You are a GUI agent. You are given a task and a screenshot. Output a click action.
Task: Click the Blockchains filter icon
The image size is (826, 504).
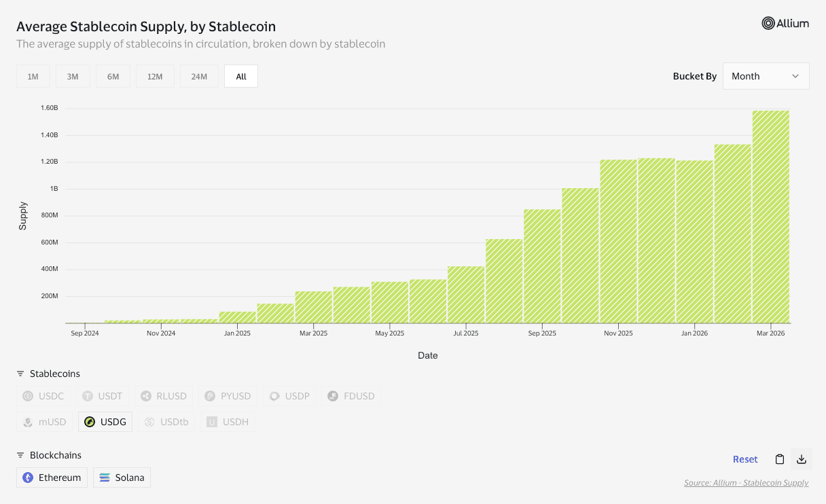[x=20, y=455]
